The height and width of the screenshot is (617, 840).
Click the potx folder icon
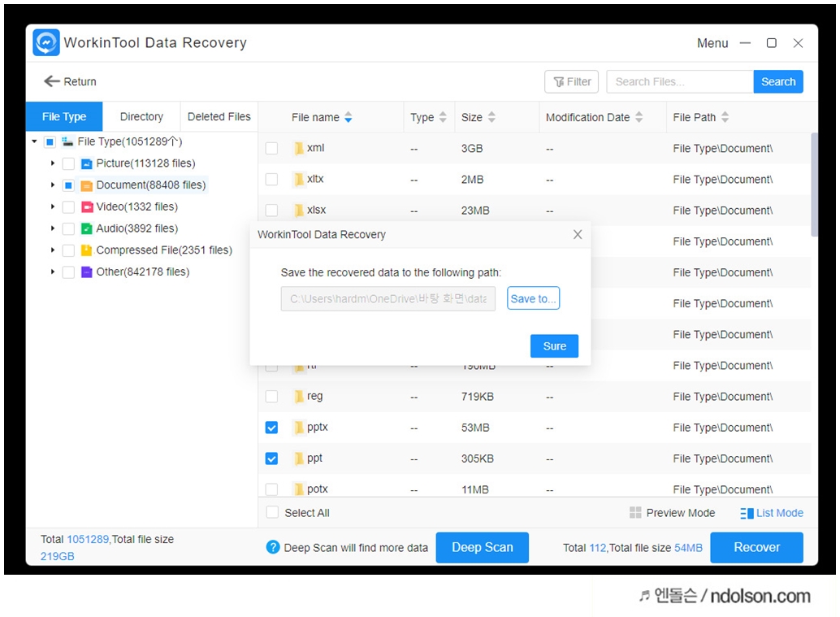pos(299,489)
